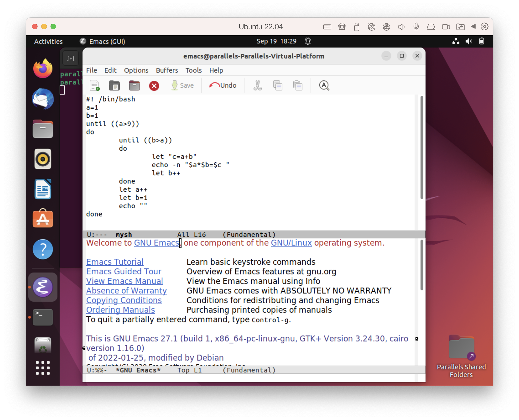Image resolution: width=519 pixels, height=420 pixels.
Task: Click the minibuffer at the bottom of Emacs
Action: click(x=254, y=378)
